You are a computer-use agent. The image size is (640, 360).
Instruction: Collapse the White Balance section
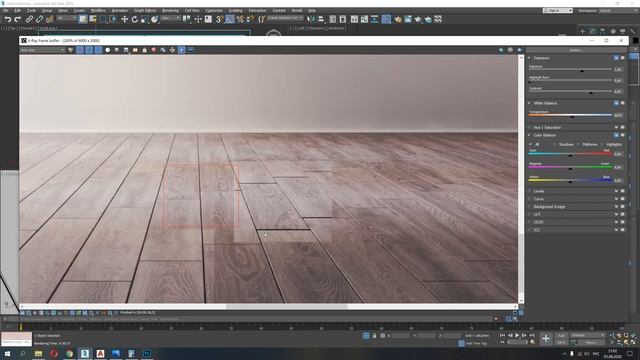(529, 103)
